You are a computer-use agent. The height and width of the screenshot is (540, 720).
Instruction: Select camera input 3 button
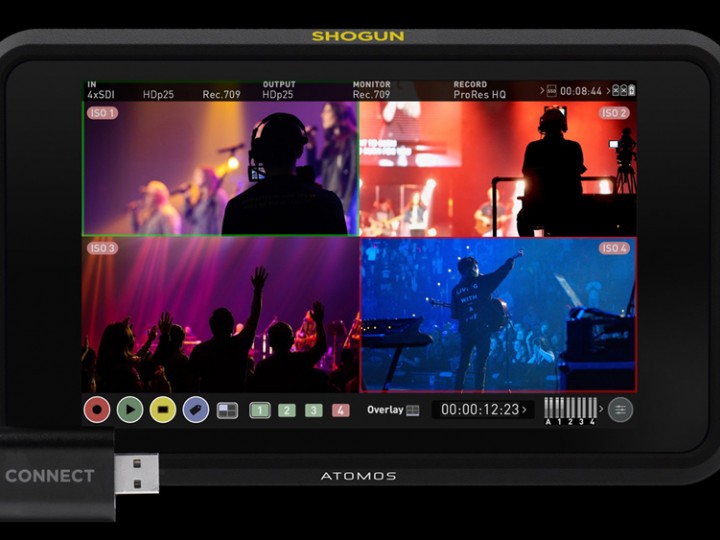tap(314, 410)
